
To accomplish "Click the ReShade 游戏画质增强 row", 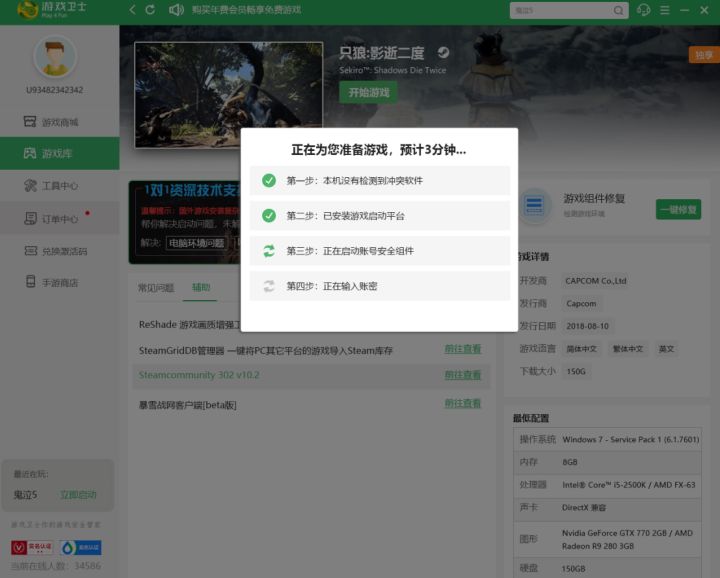I will [x=189, y=325].
